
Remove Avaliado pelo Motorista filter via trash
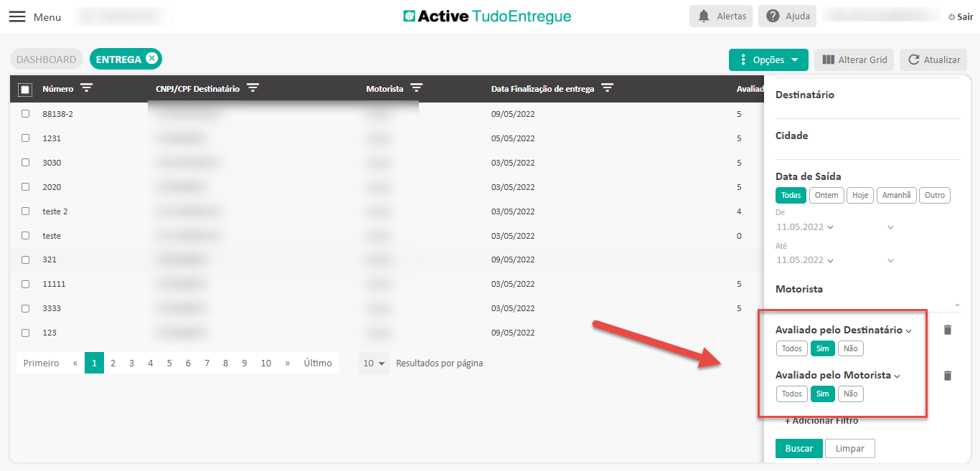tap(948, 376)
